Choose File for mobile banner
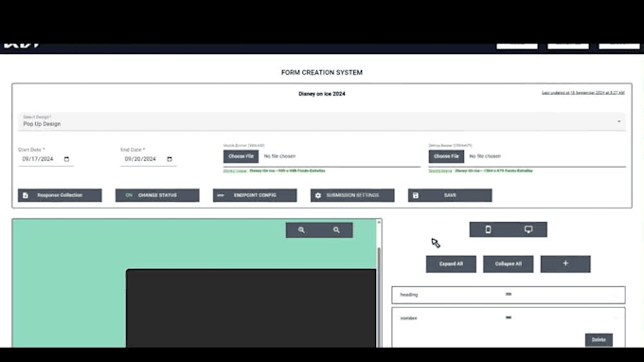The image size is (644, 362). (x=241, y=156)
